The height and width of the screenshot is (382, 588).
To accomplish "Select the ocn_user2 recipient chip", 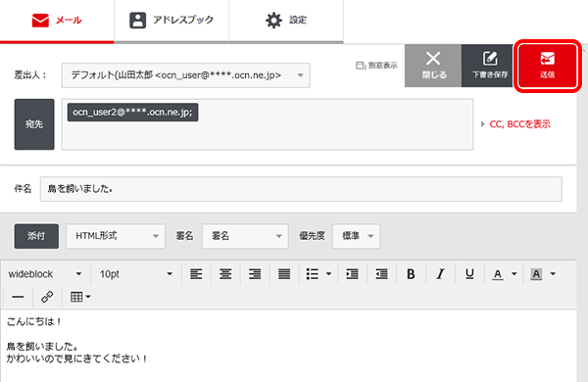I will click(132, 112).
